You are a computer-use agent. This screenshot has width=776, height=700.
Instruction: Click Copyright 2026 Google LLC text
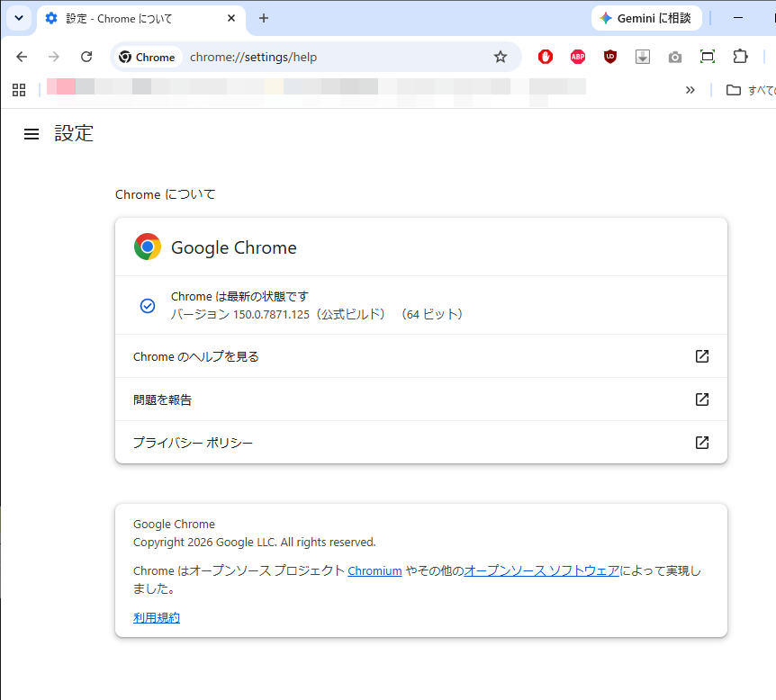[x=255, y=543]
